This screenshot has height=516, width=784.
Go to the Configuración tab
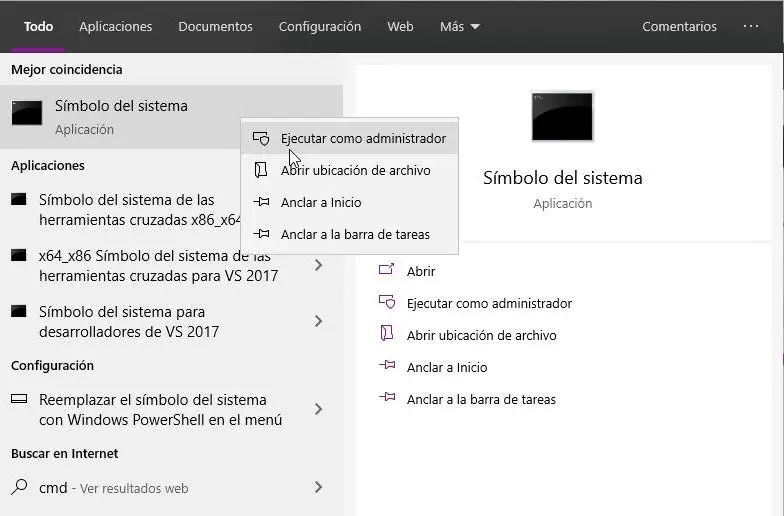point(320,26)
